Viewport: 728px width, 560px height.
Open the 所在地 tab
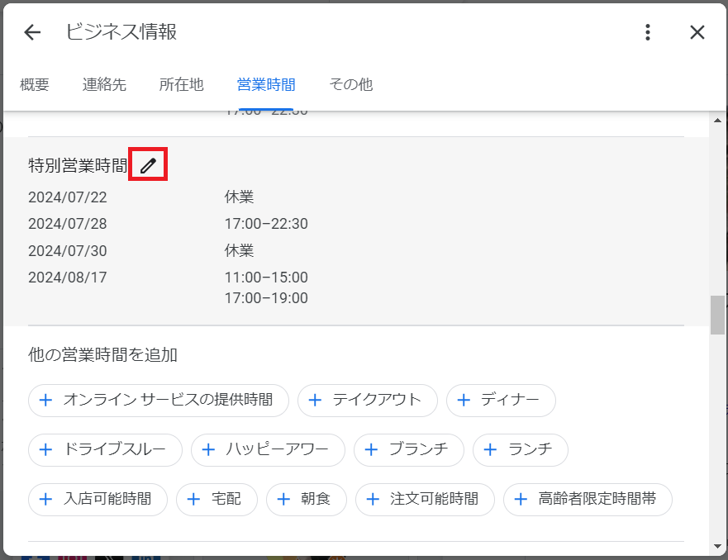click(181, 84)
